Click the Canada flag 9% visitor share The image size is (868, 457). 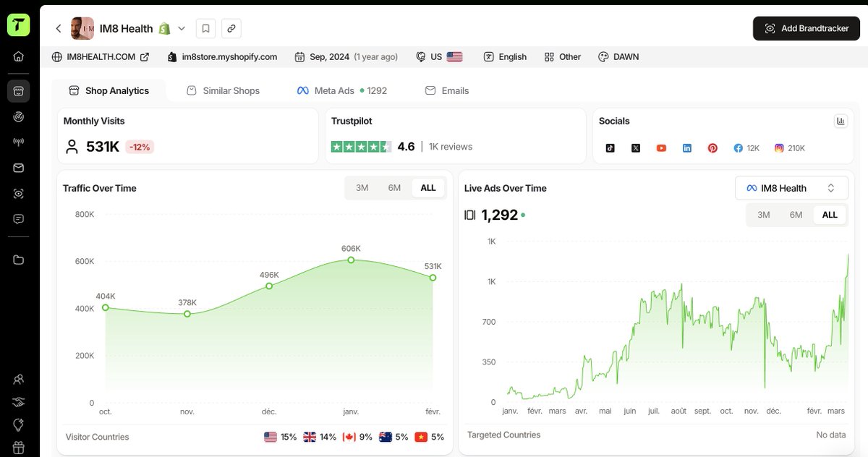(x=357, y=437)
